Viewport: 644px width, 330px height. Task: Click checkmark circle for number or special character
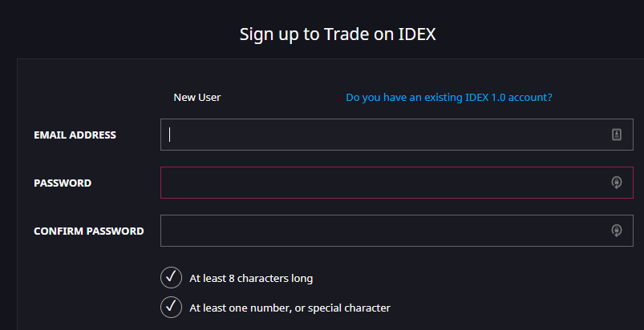point(171,307)
